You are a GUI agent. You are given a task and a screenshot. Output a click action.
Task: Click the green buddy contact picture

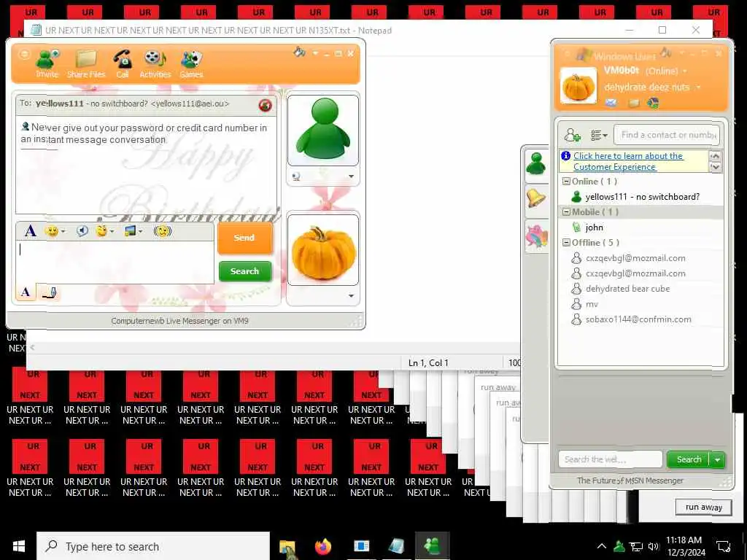coord(323,130)
